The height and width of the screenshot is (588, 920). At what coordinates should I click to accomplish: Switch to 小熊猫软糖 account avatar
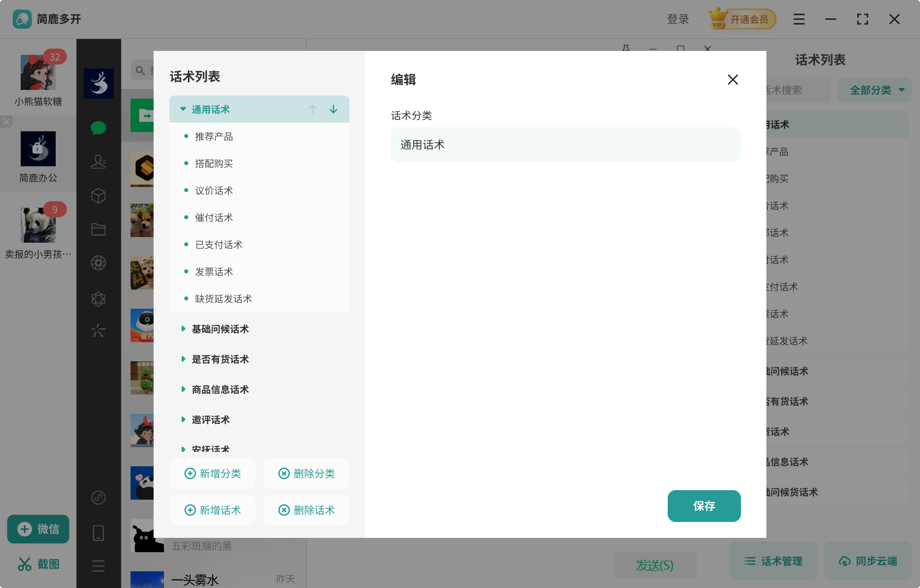click(x=38, y=73)
